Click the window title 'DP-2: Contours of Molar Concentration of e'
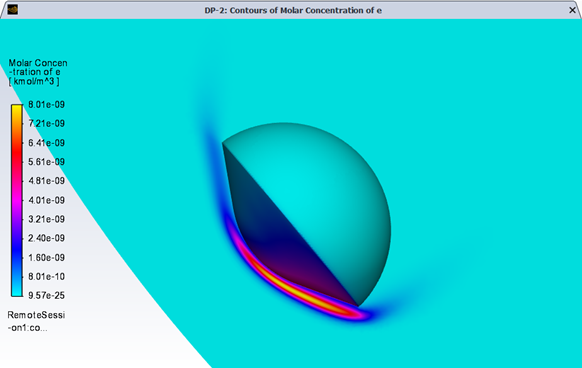The width and height of the screenshot is (582, 368). tap(293, 10)
